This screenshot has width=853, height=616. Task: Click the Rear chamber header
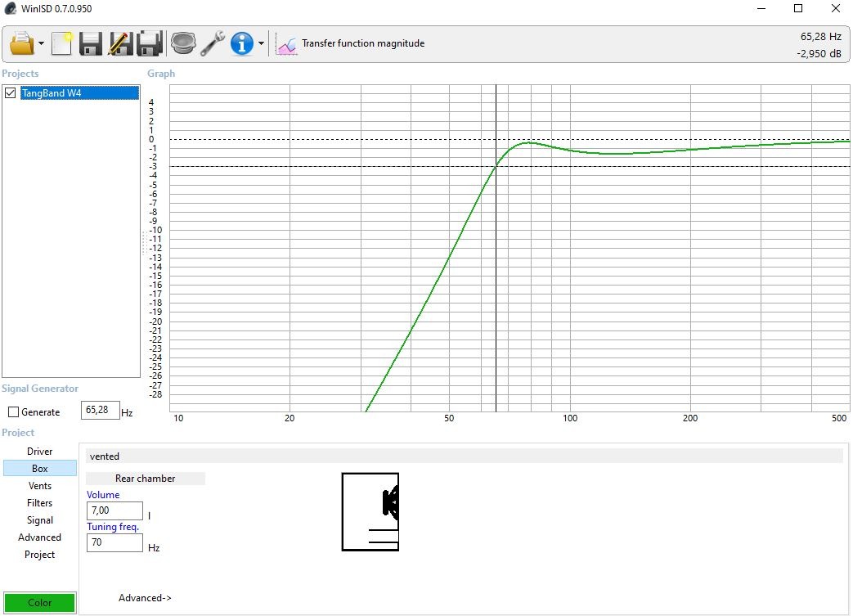pos(146,479)
